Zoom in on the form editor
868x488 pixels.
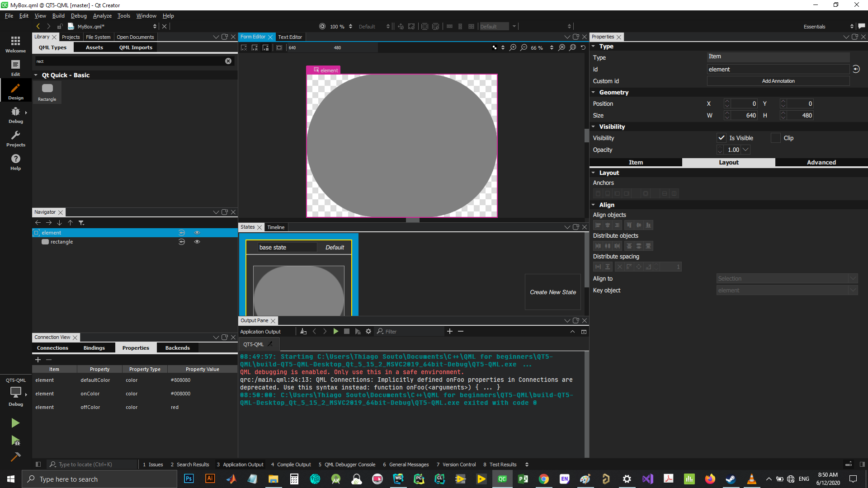[513, 47]
